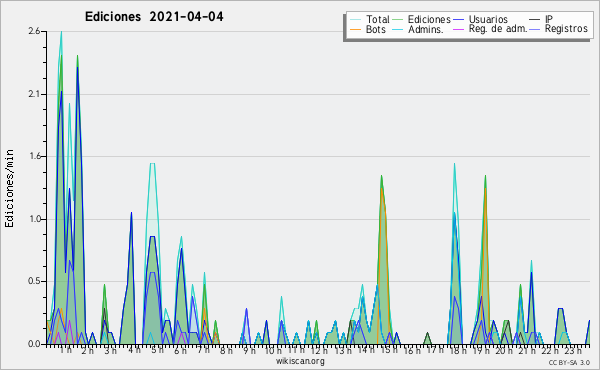Image resolution: width=600 pixels, height=370 pixels.
Task: Select the 'Bots' legend entry
Action: click(376, 29)
